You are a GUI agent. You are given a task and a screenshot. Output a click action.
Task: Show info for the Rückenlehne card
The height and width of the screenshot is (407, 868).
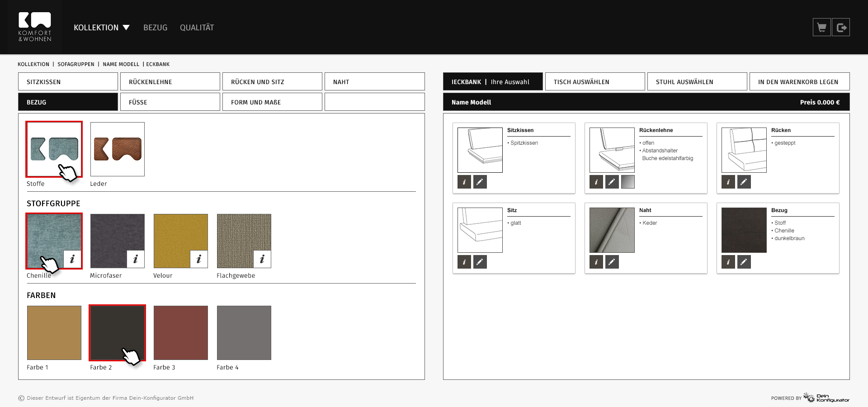tap(596, 182)
